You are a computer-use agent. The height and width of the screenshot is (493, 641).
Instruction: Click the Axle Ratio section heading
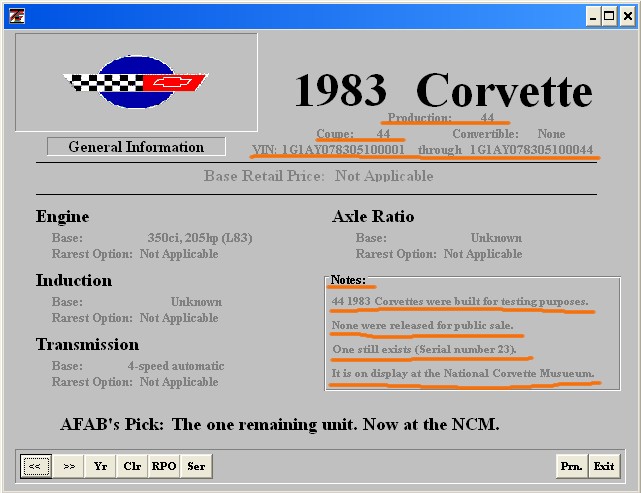coord(373,216)
